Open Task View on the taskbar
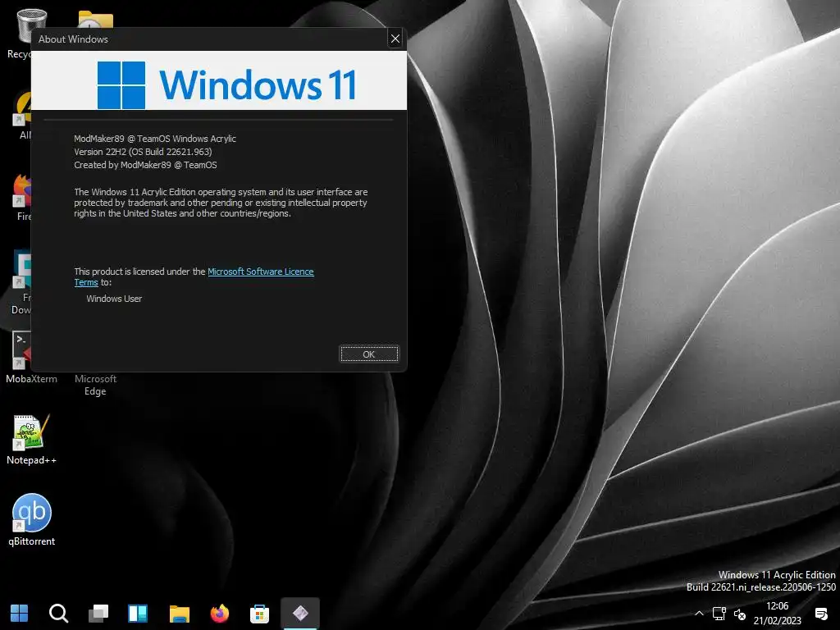 tap(98, 613)
